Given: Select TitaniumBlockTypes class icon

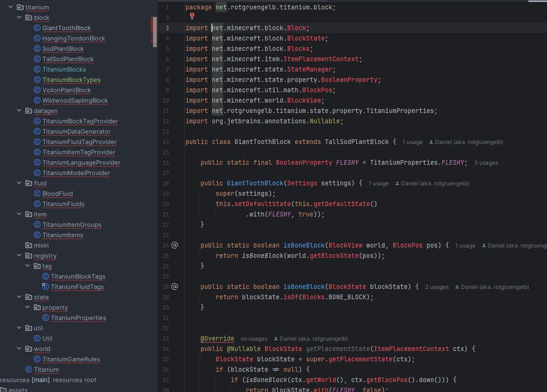Looking at the screenshot, I should [37, 79].
